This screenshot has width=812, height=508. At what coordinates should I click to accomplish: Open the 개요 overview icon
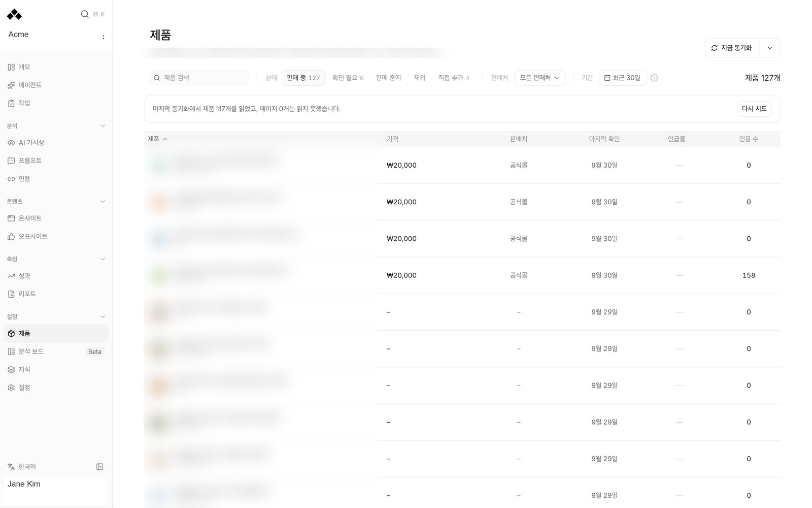click(x=11, y=67)
